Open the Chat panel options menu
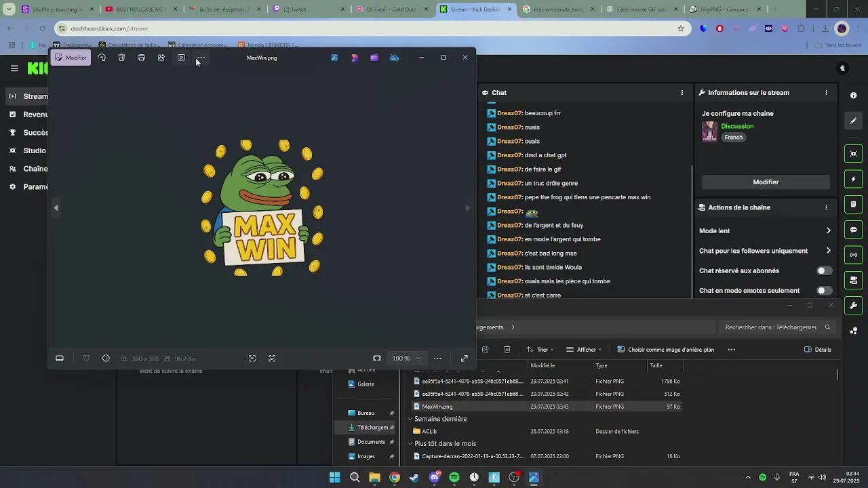The image size is (868, 488). [x=682, y=93]
